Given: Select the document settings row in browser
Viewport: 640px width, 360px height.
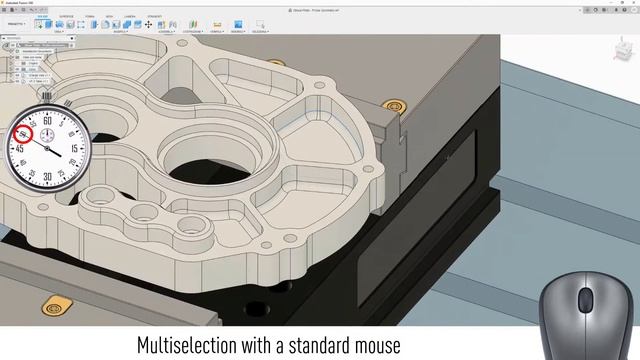Looking at the screenshot, I should [37, 51].
